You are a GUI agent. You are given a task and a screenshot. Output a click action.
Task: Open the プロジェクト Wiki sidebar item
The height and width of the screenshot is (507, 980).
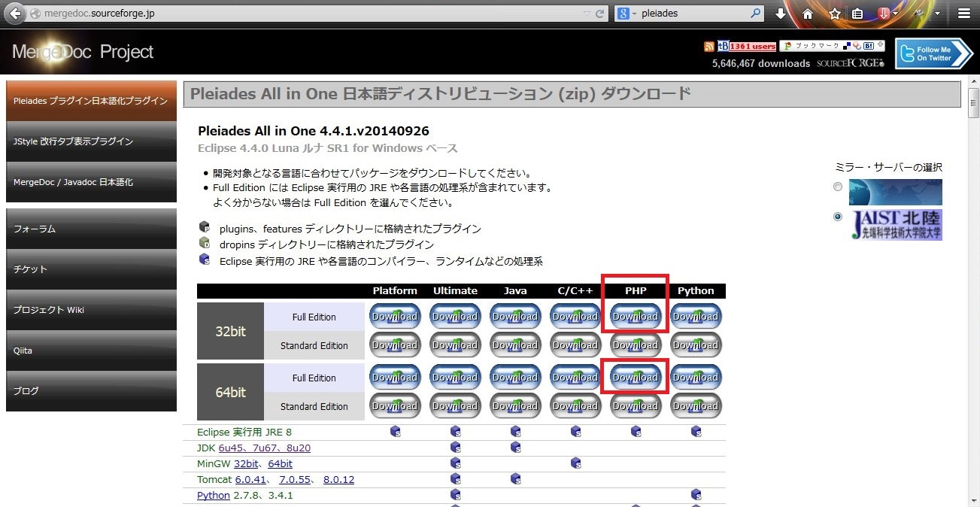(91, 310)
